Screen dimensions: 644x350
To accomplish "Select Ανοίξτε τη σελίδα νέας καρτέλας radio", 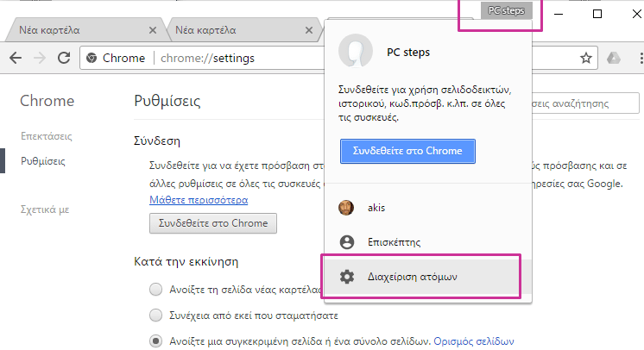I will coord(155,290).
